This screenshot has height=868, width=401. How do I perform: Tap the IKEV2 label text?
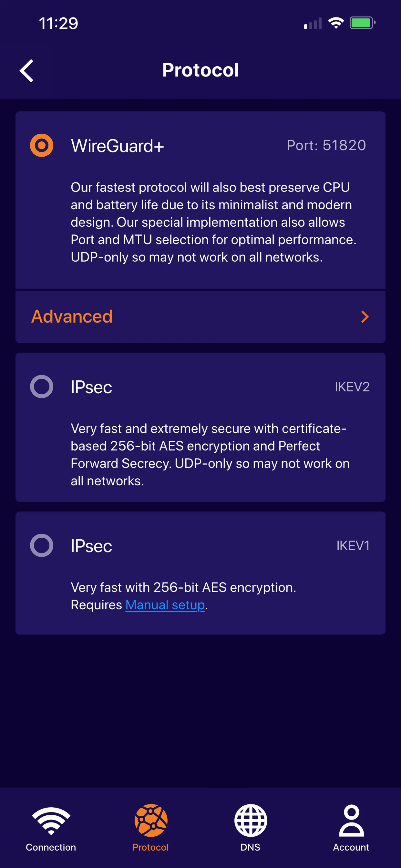[353, 387]
